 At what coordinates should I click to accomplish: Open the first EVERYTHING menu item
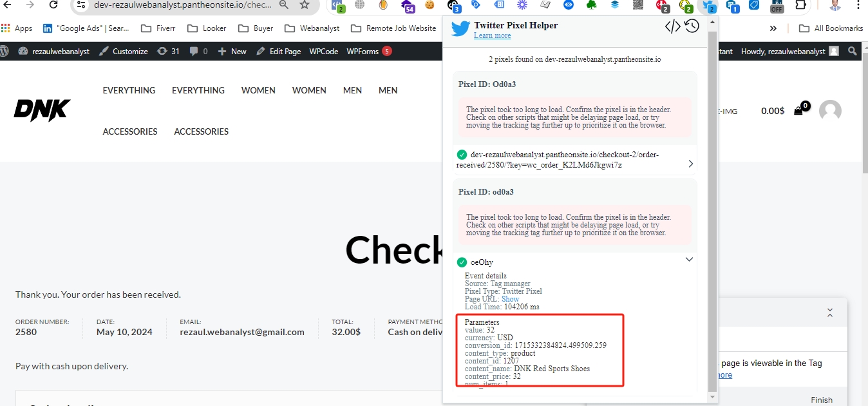pyautogui.click(x=129, y=90)
